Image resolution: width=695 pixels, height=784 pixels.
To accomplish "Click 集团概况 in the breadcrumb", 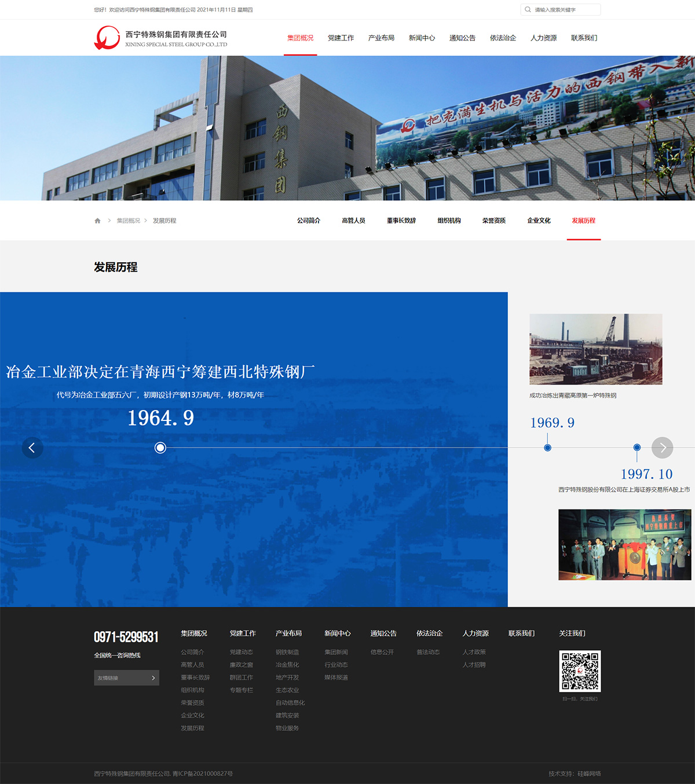I will [x=129, y=221].
